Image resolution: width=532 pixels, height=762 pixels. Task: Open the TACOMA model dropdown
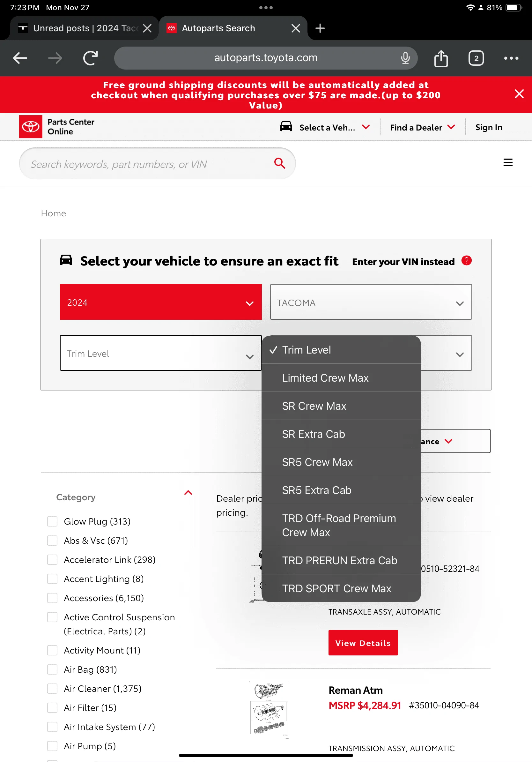371,302
